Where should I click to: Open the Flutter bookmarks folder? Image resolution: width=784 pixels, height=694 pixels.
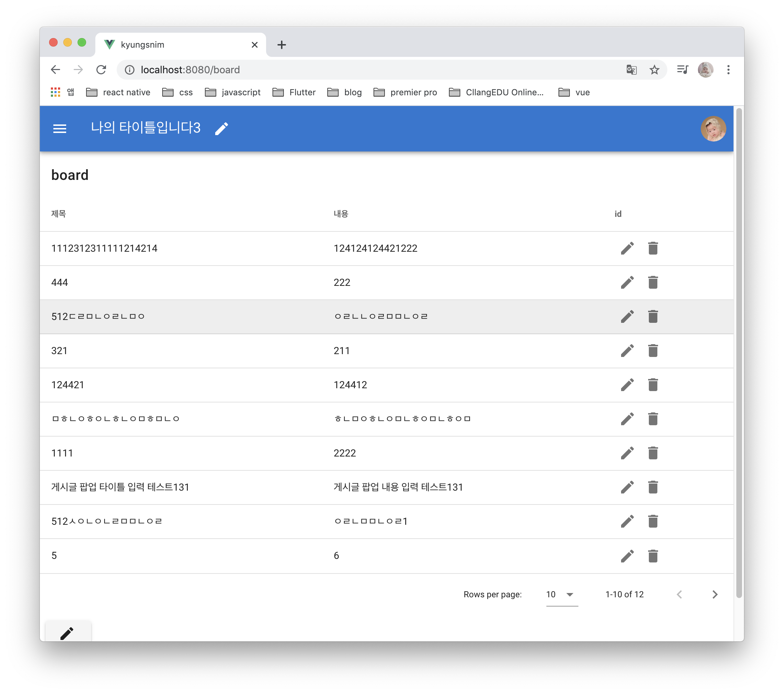click(294, 92)
